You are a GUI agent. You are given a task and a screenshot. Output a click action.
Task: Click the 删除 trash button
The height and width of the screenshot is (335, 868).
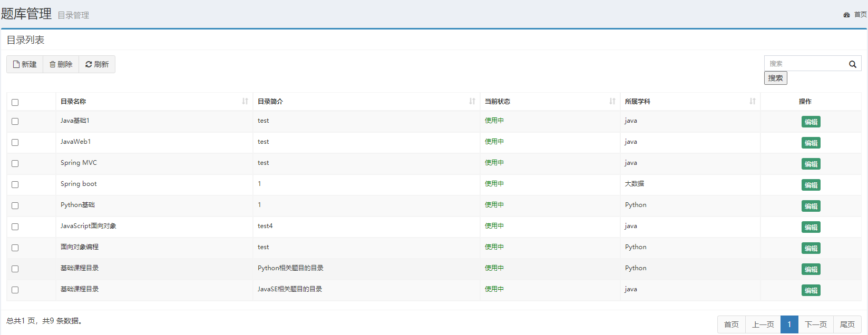(61, 64)
